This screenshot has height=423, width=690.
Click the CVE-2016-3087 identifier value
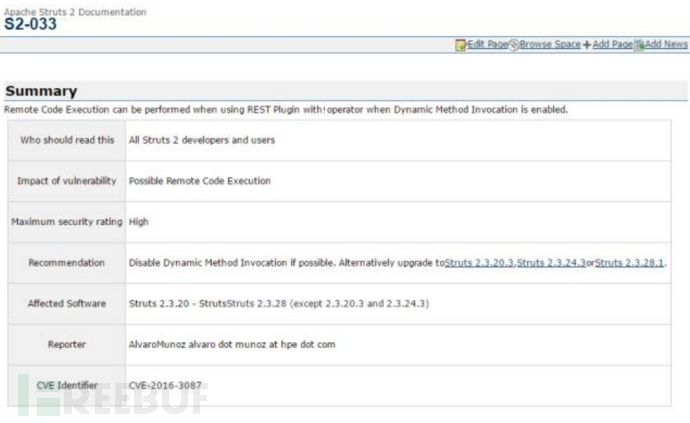(x=165, y=386)
